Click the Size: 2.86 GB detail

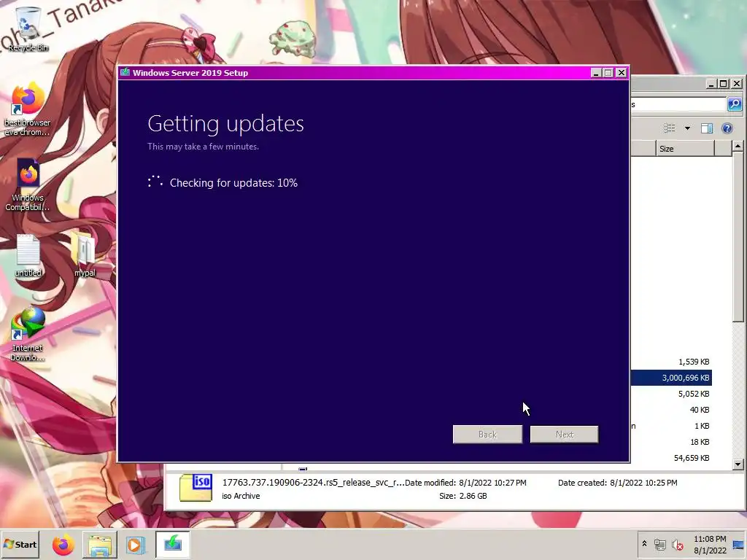click(x=463, y=496)
